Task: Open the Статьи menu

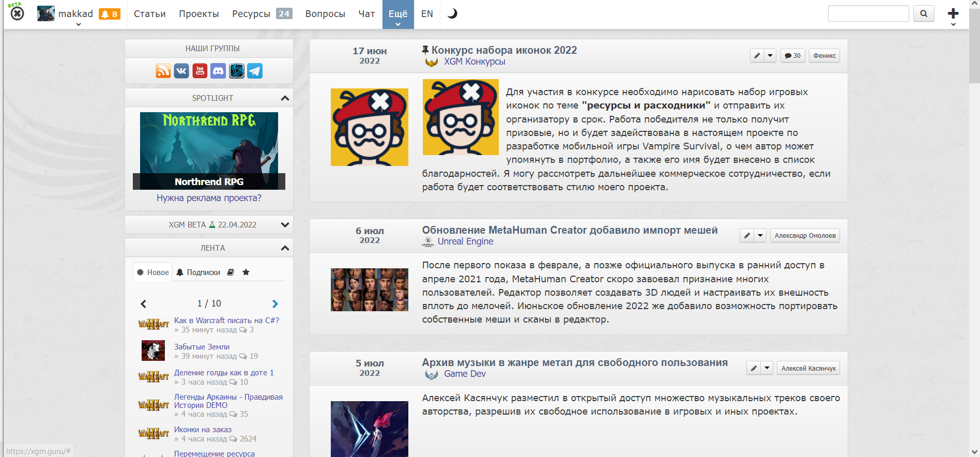Action: [x=150, y=14]
